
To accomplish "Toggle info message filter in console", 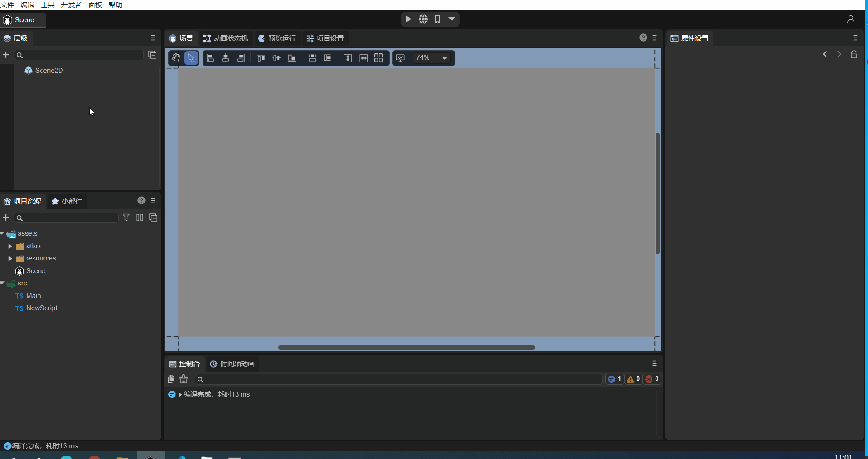I will tap(614, 379).
